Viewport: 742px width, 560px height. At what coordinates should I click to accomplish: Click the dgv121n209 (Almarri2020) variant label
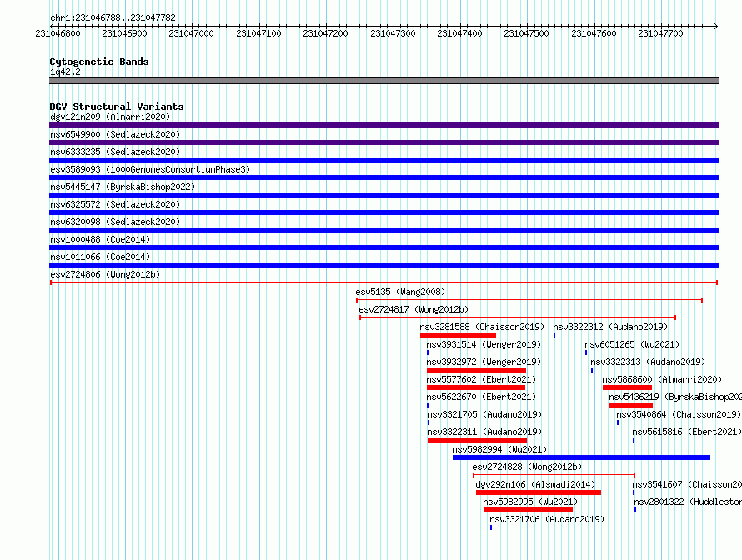point(110,117)
